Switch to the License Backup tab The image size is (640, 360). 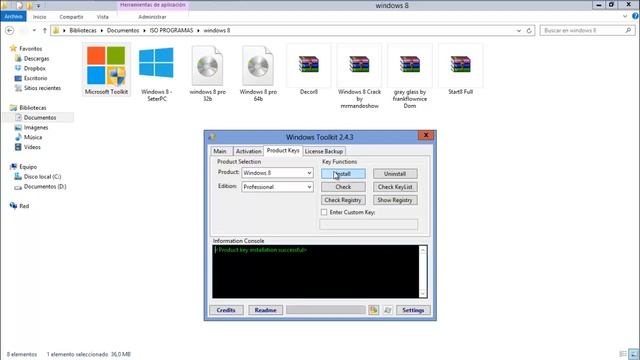tap(324, 151)
